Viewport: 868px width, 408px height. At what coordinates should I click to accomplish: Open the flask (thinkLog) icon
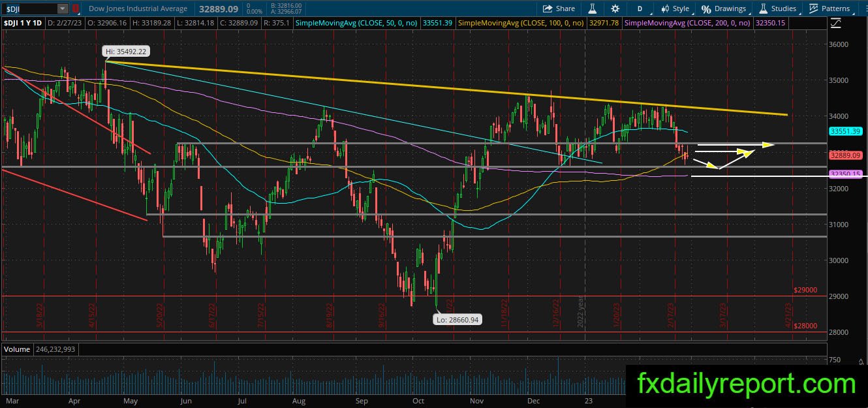click(x=593, y=8)
